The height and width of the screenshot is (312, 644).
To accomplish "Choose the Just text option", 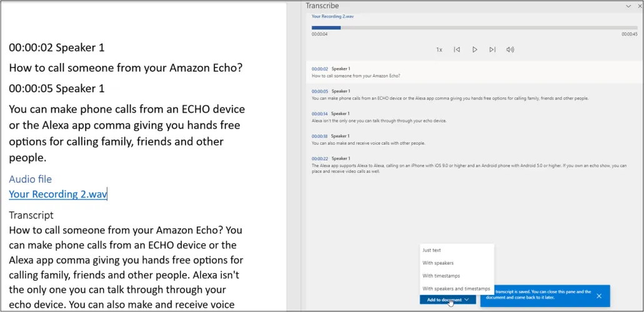I will pos(432,250).
